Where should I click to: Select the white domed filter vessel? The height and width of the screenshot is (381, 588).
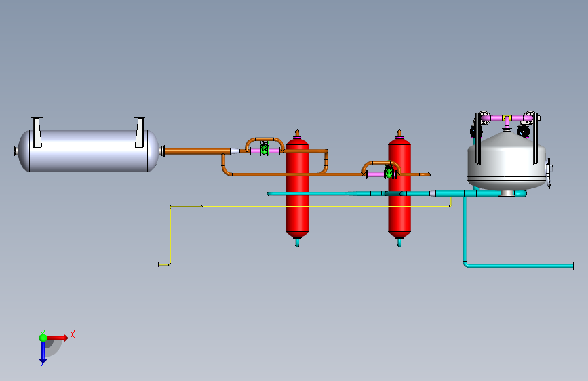pyautogui.click(x=506, y=161)
